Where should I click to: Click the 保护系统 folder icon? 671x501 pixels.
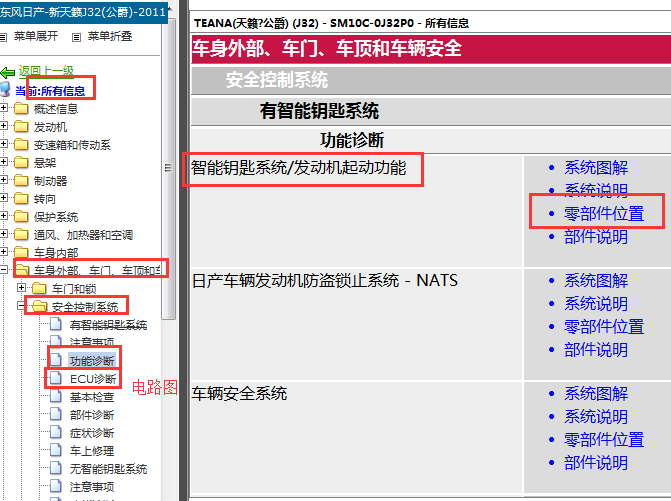tap(21, 216)
